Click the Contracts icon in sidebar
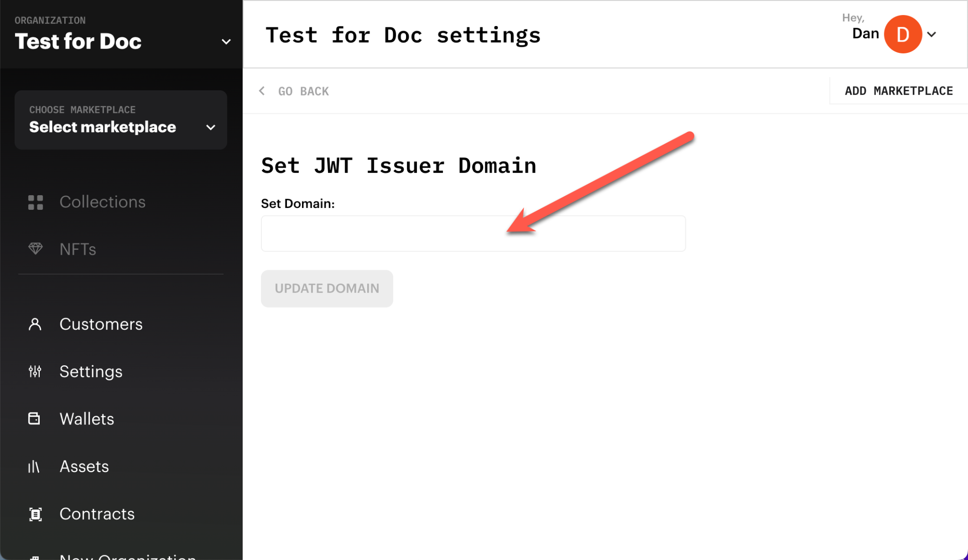The image size is (968, 560). [35, 514]
